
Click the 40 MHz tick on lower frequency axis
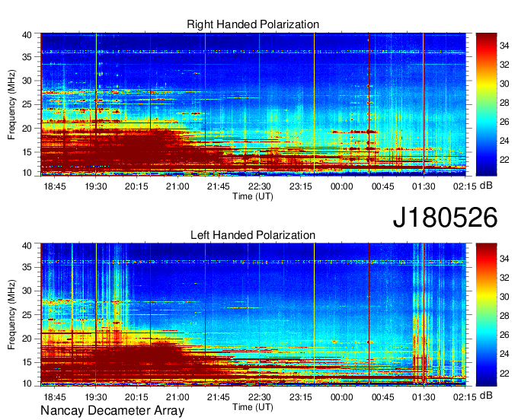[27, 246]
